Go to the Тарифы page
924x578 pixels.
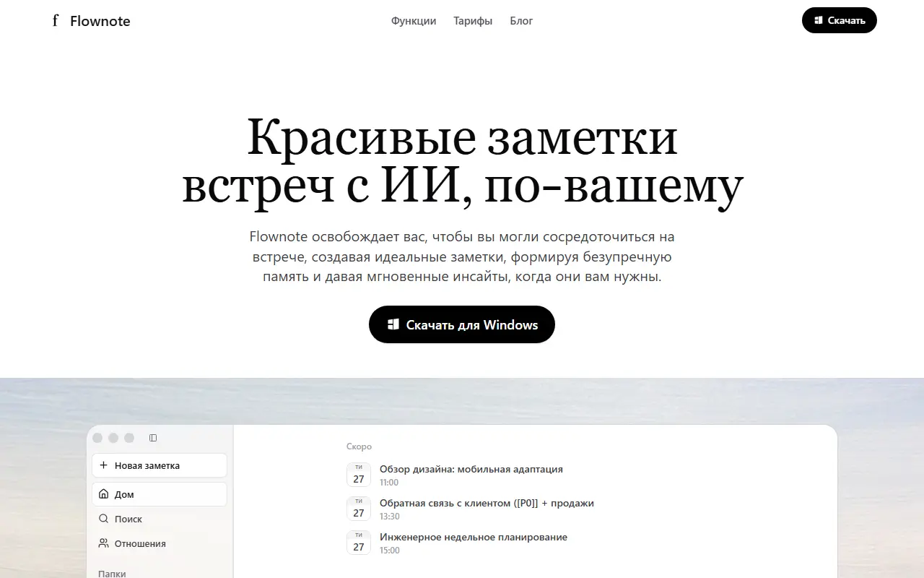[x=473, y=21]
